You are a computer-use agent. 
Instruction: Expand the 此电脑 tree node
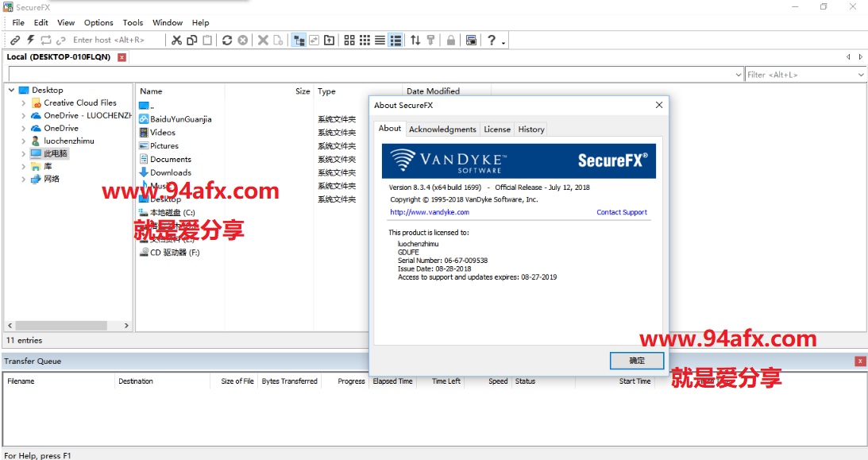pyautogui.click(x=23, y=153)
